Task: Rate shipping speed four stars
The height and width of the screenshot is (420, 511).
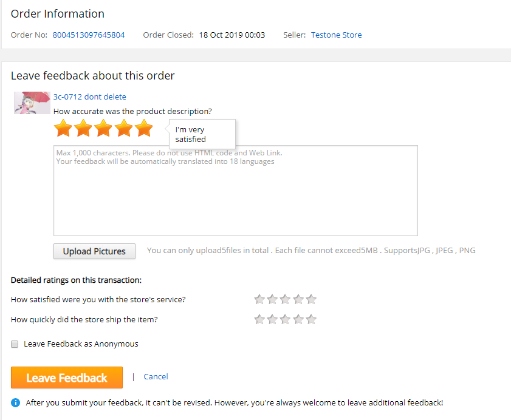Action: pos(298,319)
